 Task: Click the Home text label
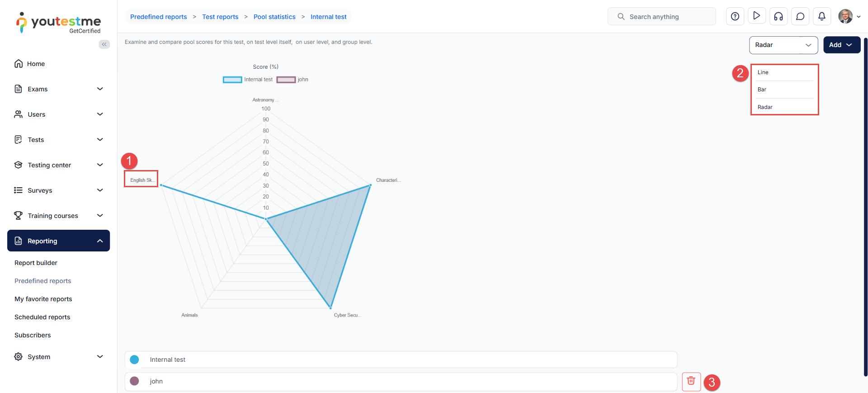point(36,64)
